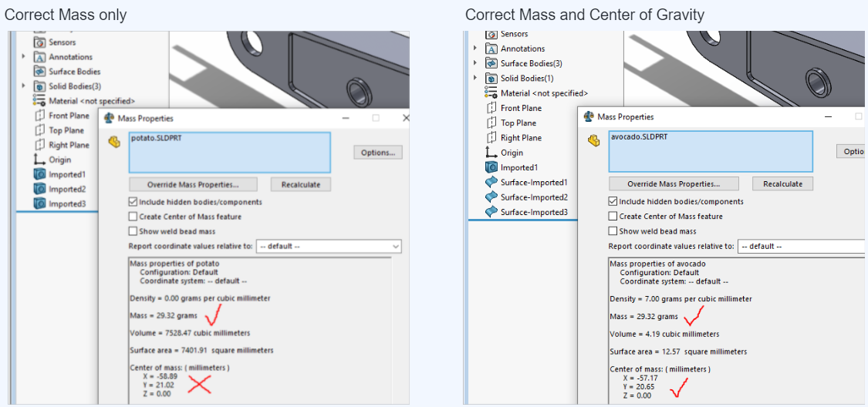The width and height of the screenshot is (868, 407).
Task: Open coordinate system dropdown in potato dialog
Action: click(x=329, y=246)
